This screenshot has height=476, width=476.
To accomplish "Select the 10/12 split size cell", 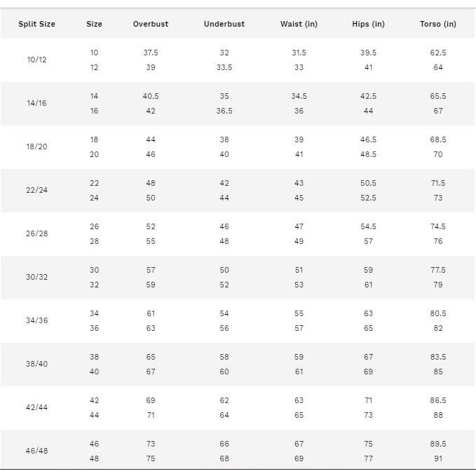I will coord(37,60).
